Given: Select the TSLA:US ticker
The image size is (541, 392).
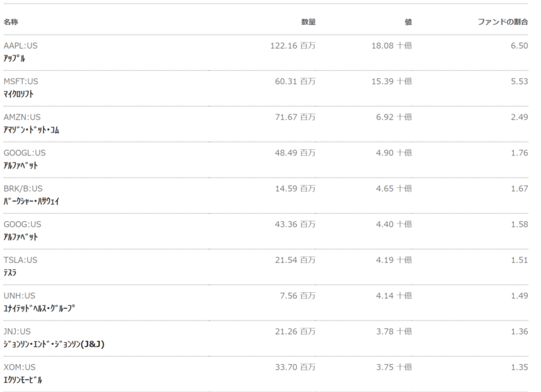Looking at the screenshot, I should point(20,260).
